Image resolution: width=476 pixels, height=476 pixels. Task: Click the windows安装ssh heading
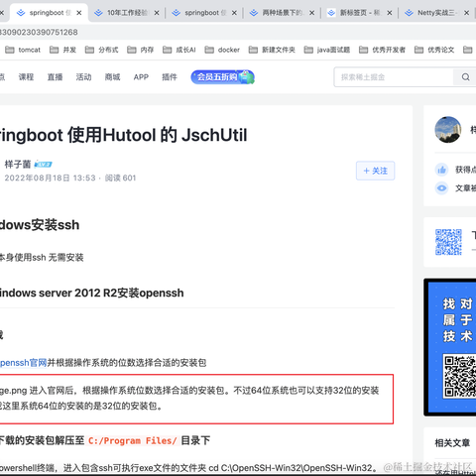point(40,225)
